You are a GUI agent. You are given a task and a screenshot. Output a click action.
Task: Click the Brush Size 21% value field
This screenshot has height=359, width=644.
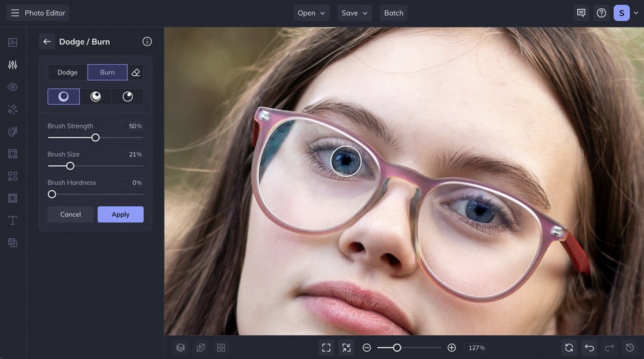point(132,154)
